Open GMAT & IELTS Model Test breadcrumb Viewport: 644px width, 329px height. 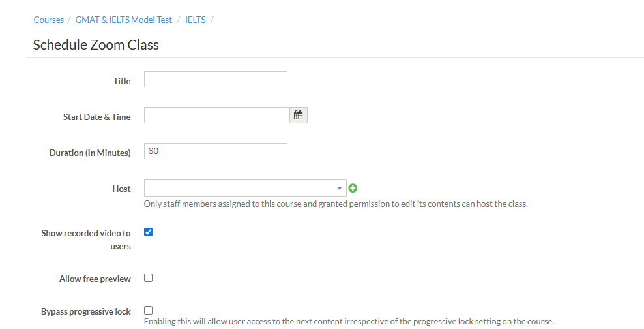(x=124, y=20)
